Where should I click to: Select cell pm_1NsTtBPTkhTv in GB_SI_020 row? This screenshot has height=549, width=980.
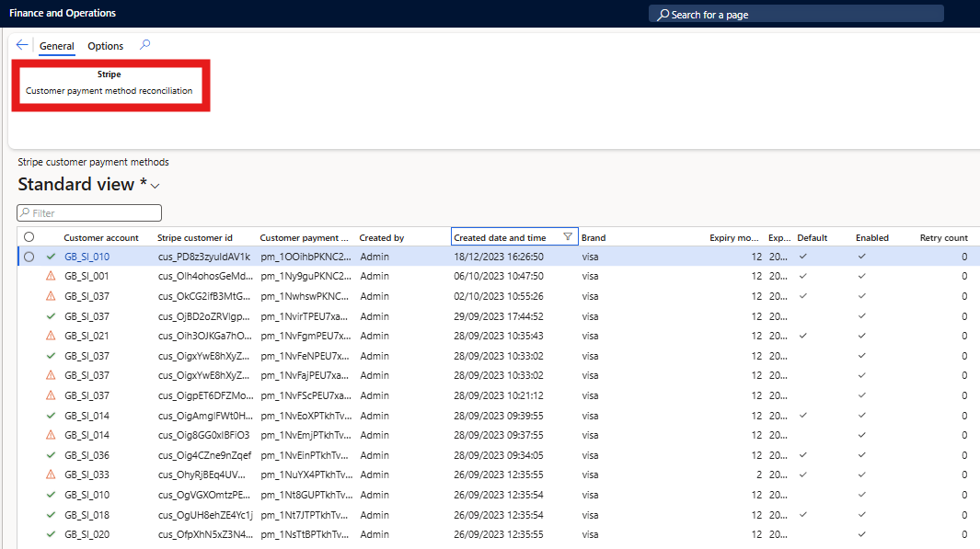pyautogui.click(x=305, y=534)
